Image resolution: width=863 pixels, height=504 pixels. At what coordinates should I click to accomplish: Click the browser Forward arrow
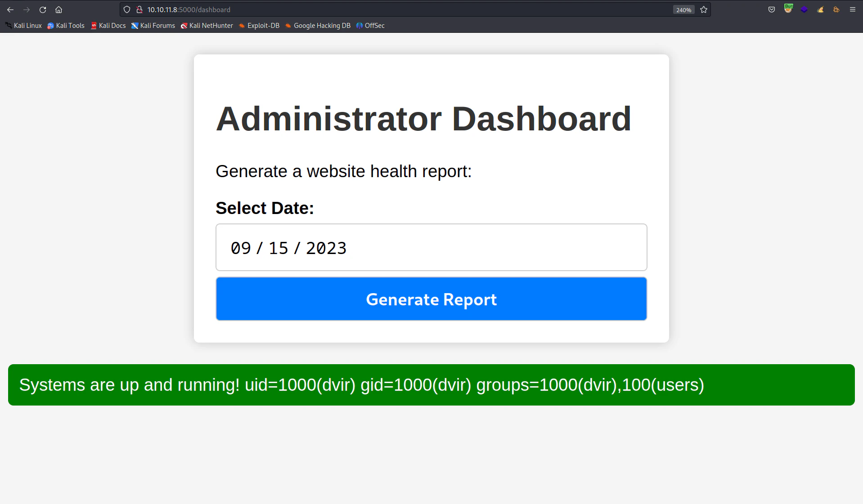point(27,9)
